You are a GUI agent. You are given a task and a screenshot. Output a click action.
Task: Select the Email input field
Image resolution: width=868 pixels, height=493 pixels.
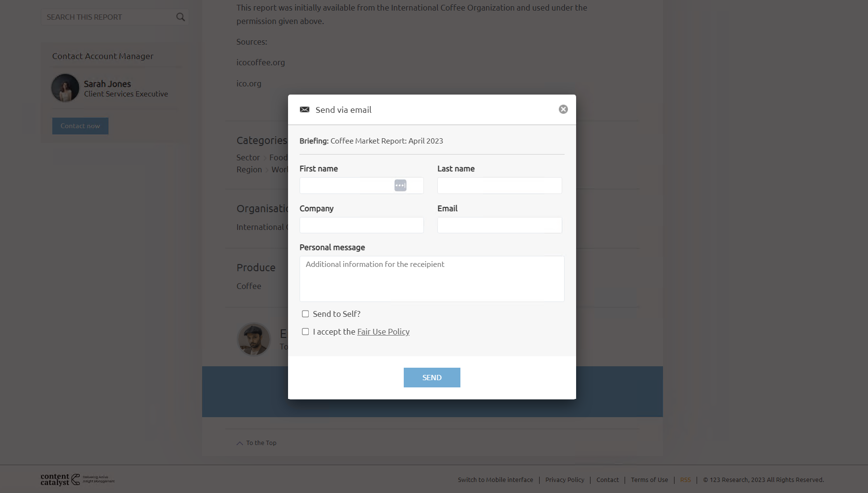coord(499,225)
